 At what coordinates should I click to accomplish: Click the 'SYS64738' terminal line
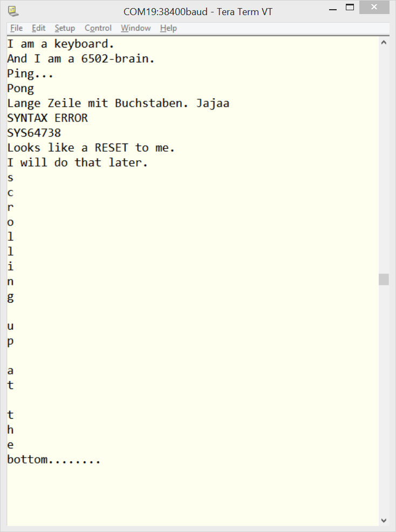[x=34, y=133]
